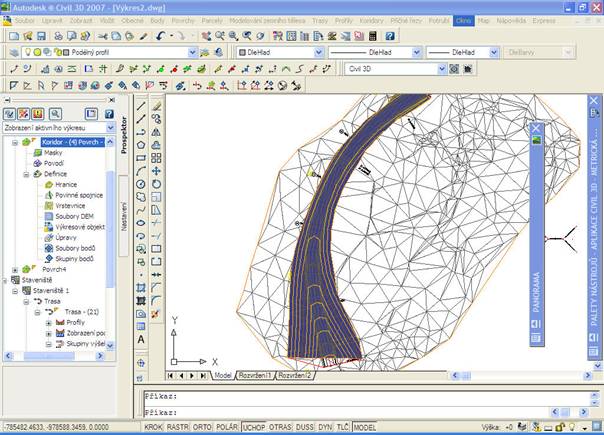The image size is (604, 435).
Task: Click the Save icon in the toolbar
Action: click(x=41, y=36)
